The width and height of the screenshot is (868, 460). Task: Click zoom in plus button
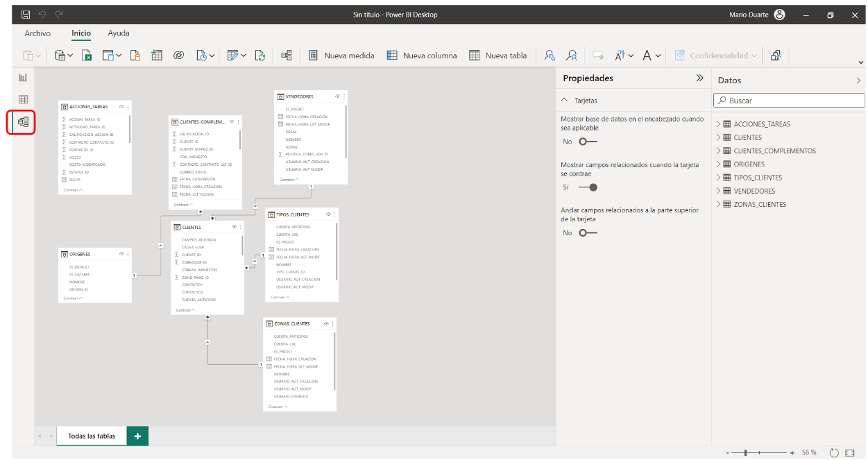point(792,452)
